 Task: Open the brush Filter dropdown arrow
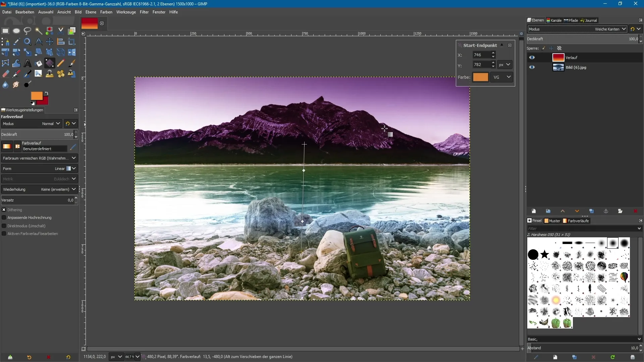tap(639, 228)
